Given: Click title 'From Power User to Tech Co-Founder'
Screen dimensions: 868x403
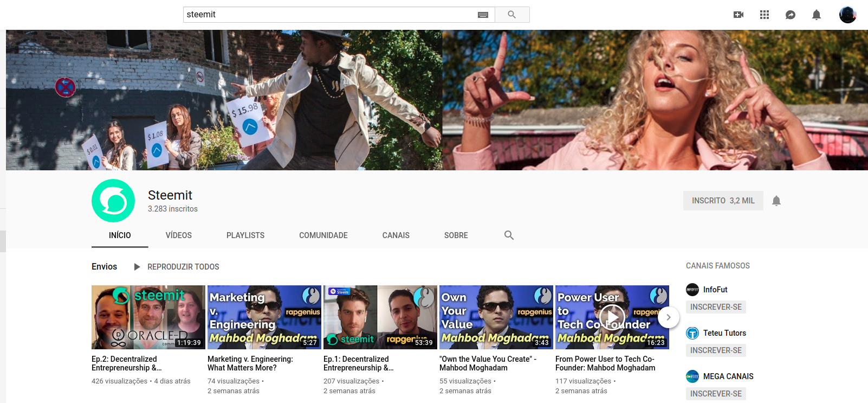Looking at the screenshot, I should click(605, 363).
